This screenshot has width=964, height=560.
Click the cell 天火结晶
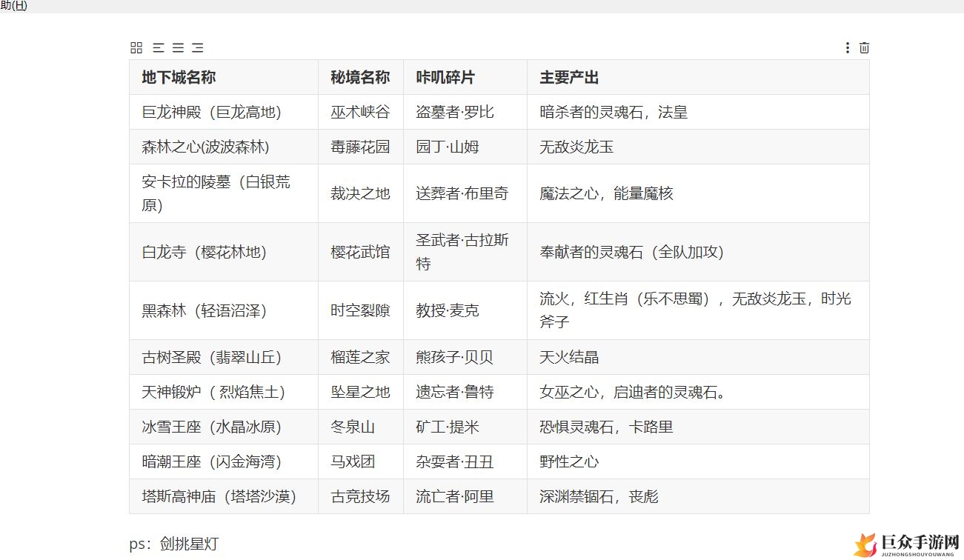pyautogui.click(x=698, y=357)
